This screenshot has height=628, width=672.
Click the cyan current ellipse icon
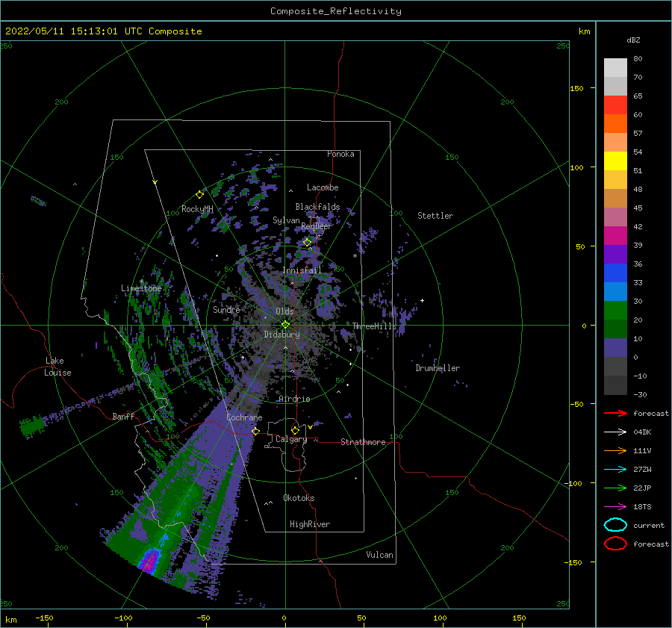pos(615,525)
